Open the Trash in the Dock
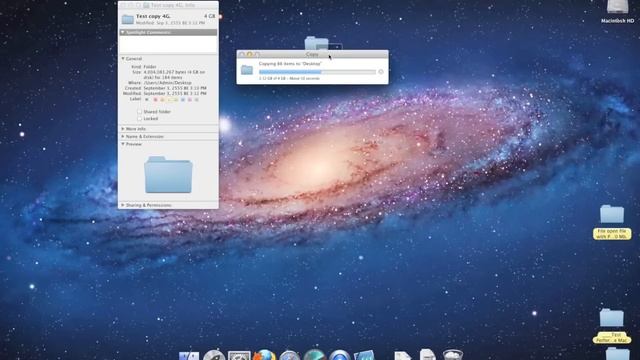 [453, 355]
